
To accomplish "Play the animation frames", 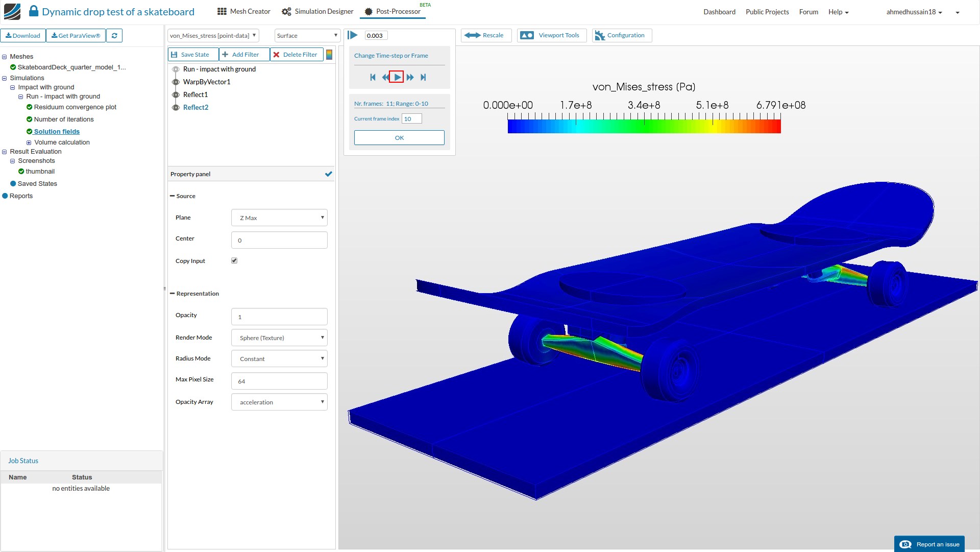I will pos(397,77).
